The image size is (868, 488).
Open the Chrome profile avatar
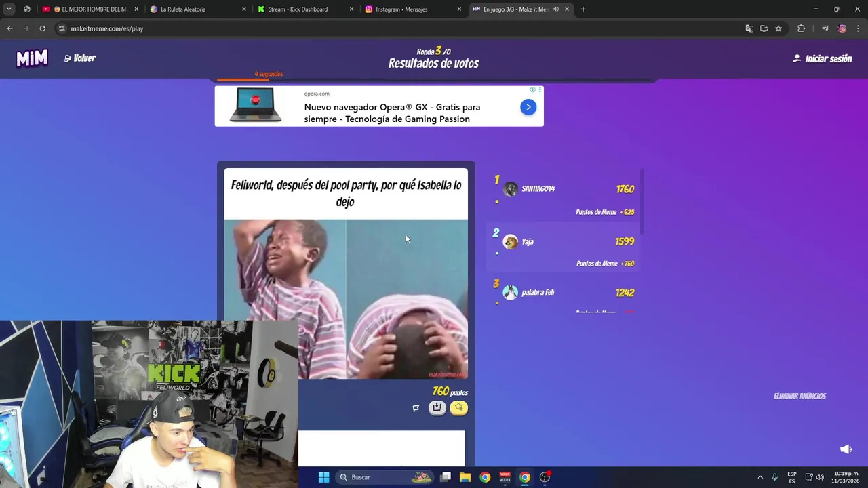point(842,28)
